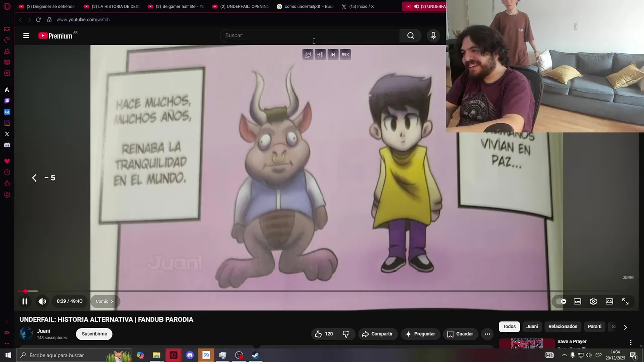Open the gear settings icon in browser sidebar
This screenshot has width=644, height=362.
(x=7, y=195)
